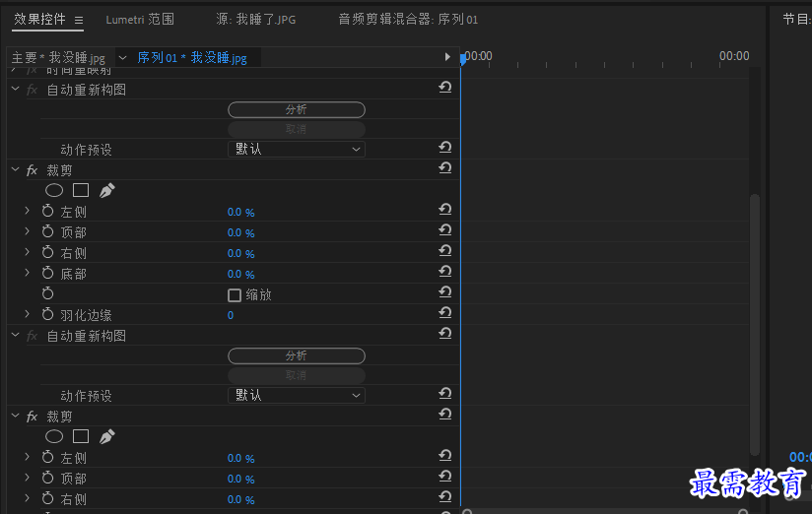Reset the first 自动重新构图 effect
The image size is (812, 514).
point(444,87)
